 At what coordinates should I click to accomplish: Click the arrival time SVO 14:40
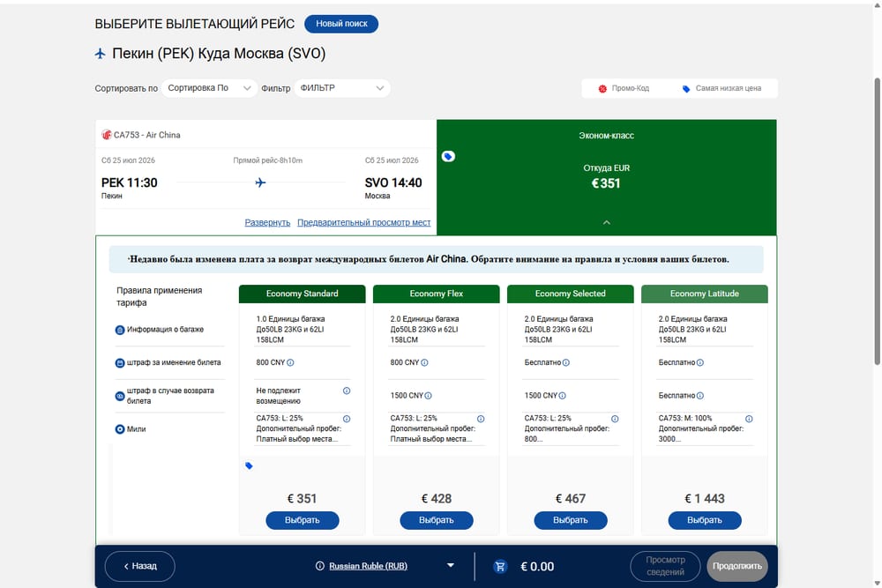tap(393, 182)
